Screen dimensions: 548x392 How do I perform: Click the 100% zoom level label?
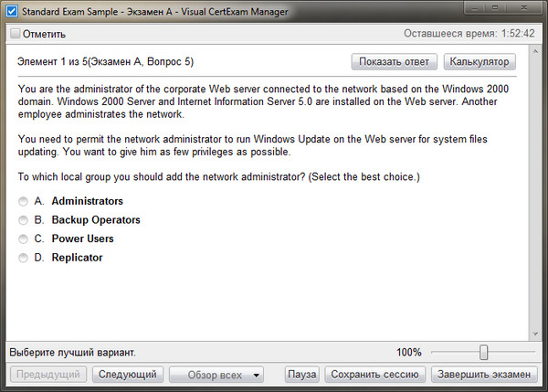(x=408, y=353)
